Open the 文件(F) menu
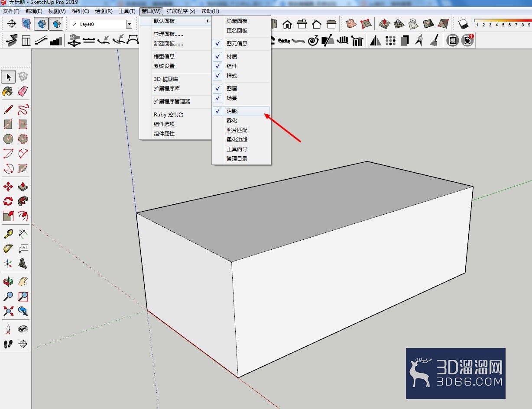The width and height of the screenshot is (532, 409). 11,11
